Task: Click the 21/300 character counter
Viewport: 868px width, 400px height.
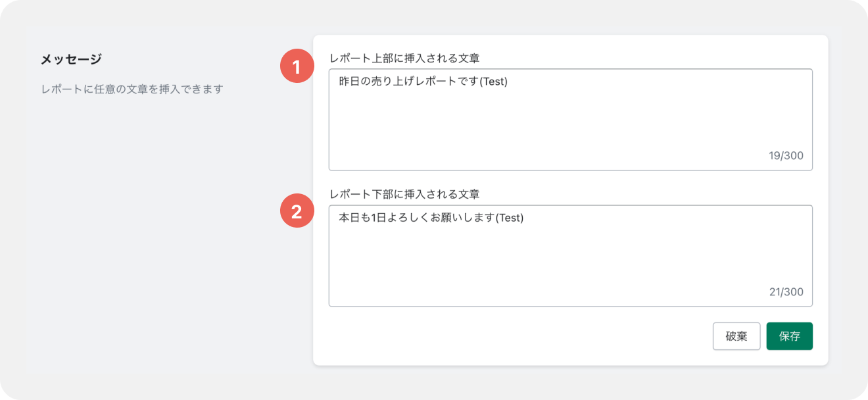Action: pos(786,292)
